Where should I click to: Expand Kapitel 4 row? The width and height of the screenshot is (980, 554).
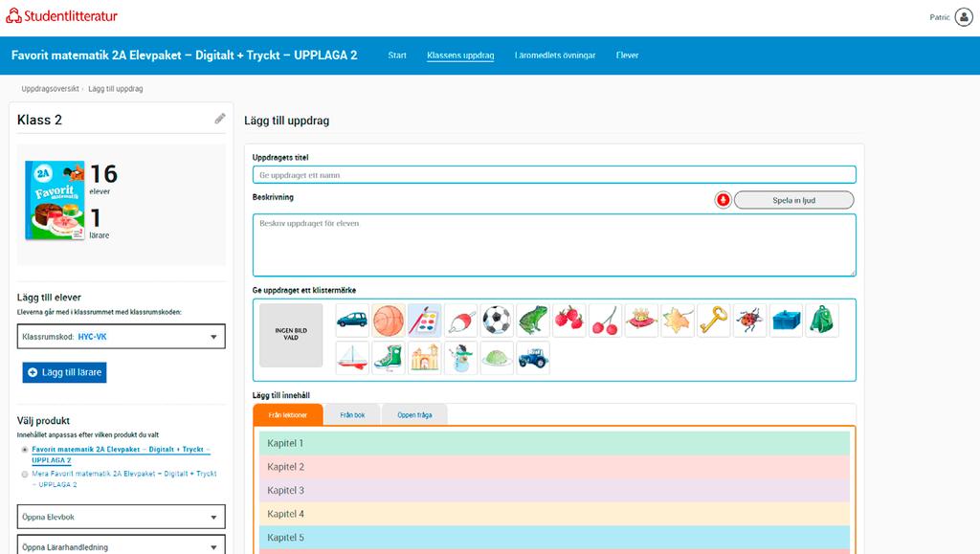pyautogui.click(x=554, y=514)
